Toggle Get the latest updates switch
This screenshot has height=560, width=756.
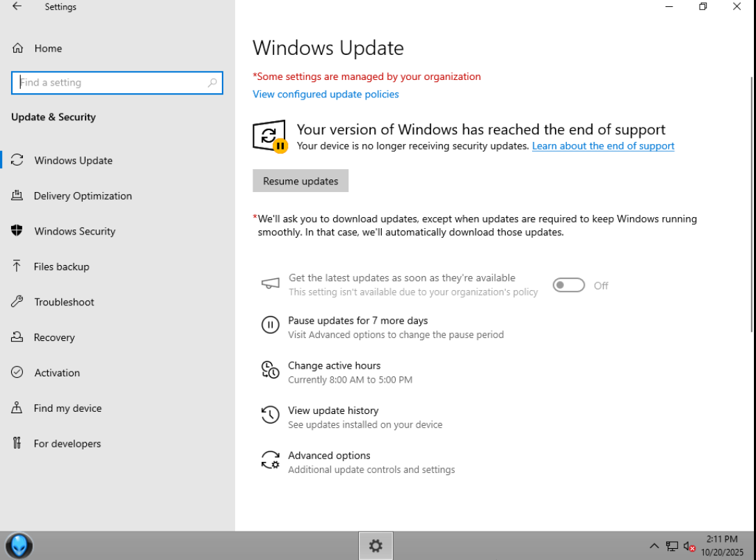coord(568,285)
